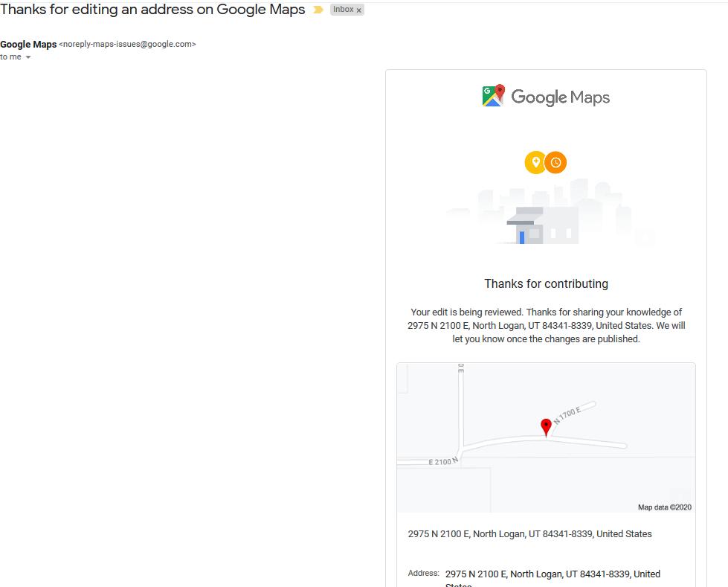Click the 'Address:' field label
The width and height of the screenshot is (728, 587).
(x=423, y=573)
